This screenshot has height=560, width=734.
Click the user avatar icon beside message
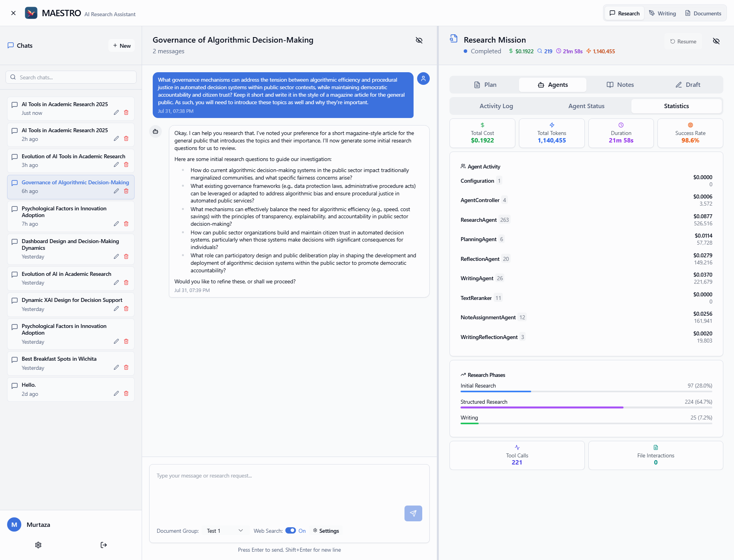pos(423,79)
